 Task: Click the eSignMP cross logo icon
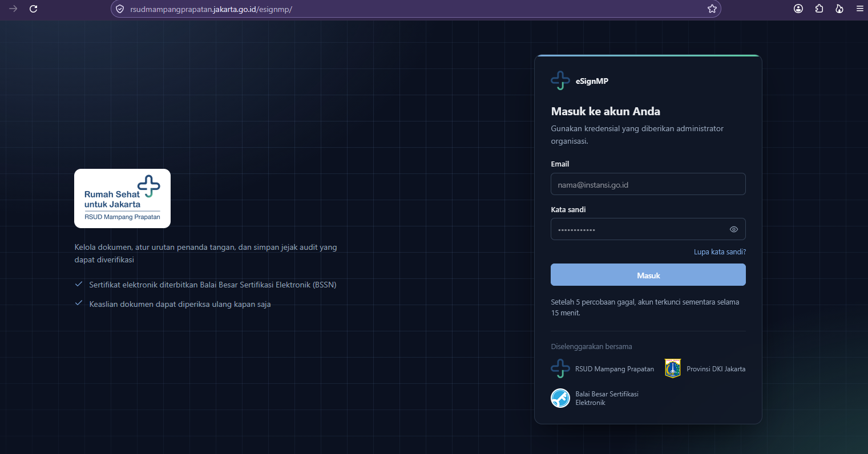click(560, 81)
